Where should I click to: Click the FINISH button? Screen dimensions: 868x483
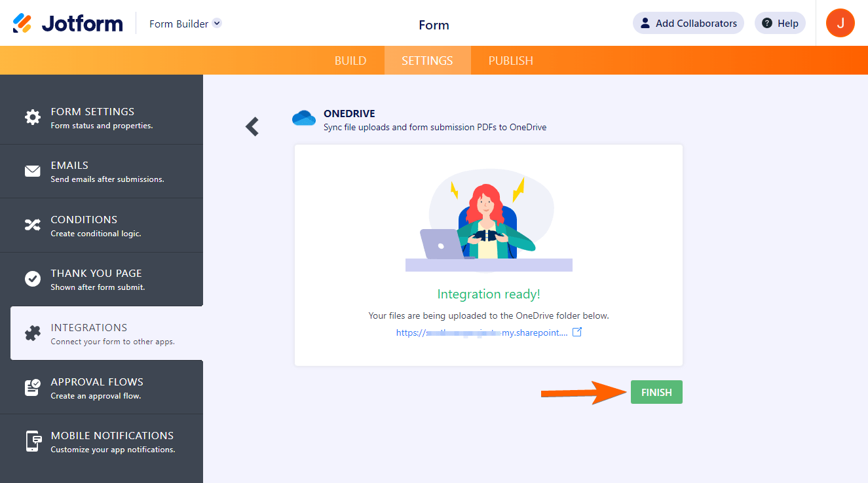(656, 392)
